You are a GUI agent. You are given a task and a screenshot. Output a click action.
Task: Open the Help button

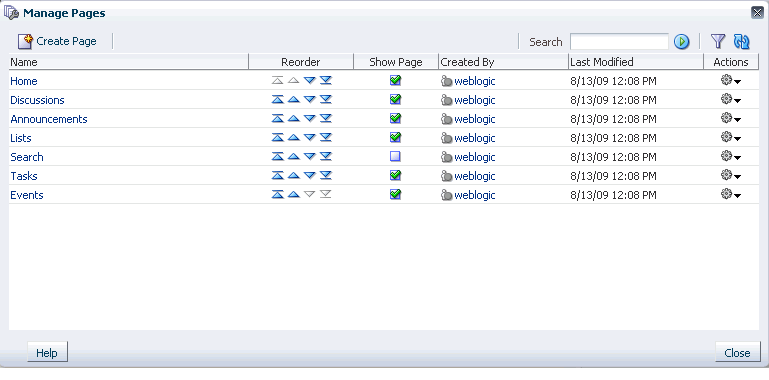tap(47, 353)
